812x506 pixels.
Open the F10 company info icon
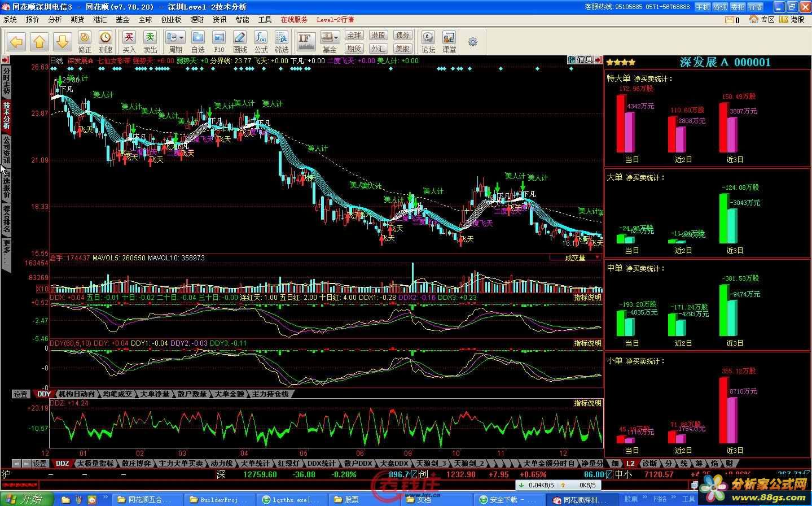(x=219, y=42)
